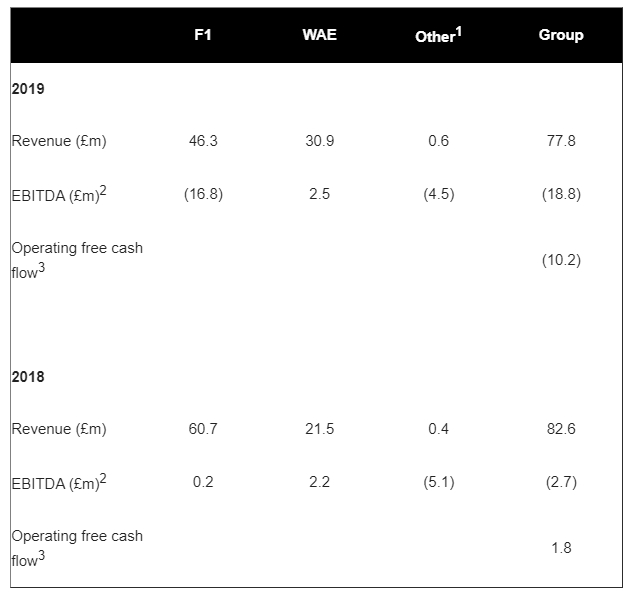Click the 2019 year row label

click(28, 89)
